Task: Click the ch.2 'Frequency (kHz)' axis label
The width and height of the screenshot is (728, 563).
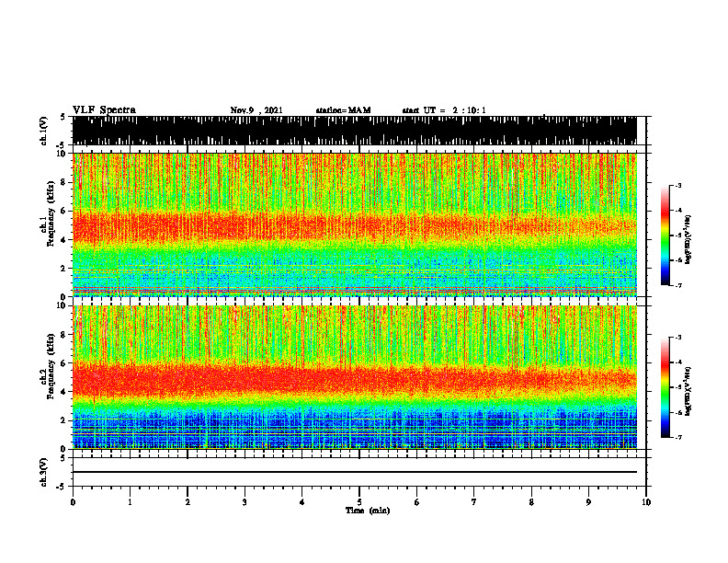Action: (x=51, y=366)
